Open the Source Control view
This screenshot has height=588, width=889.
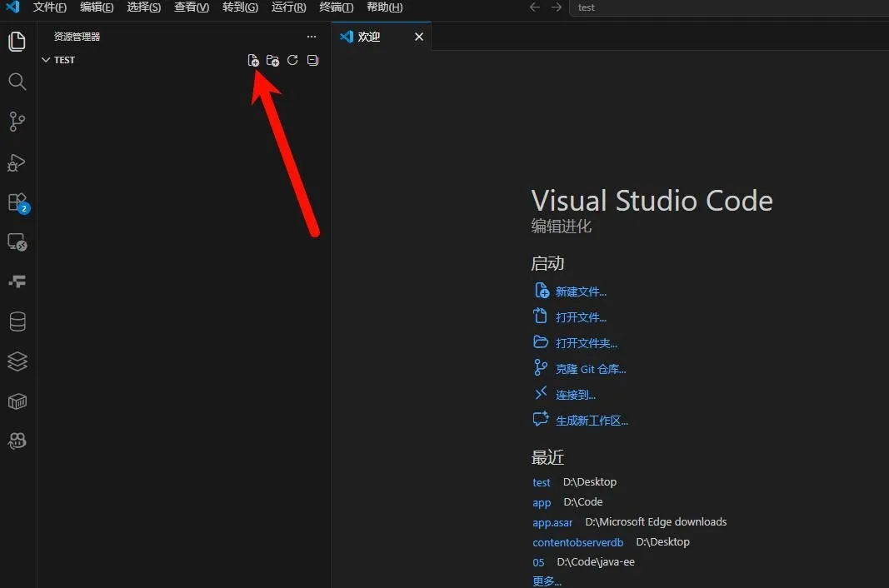point(17,122)
